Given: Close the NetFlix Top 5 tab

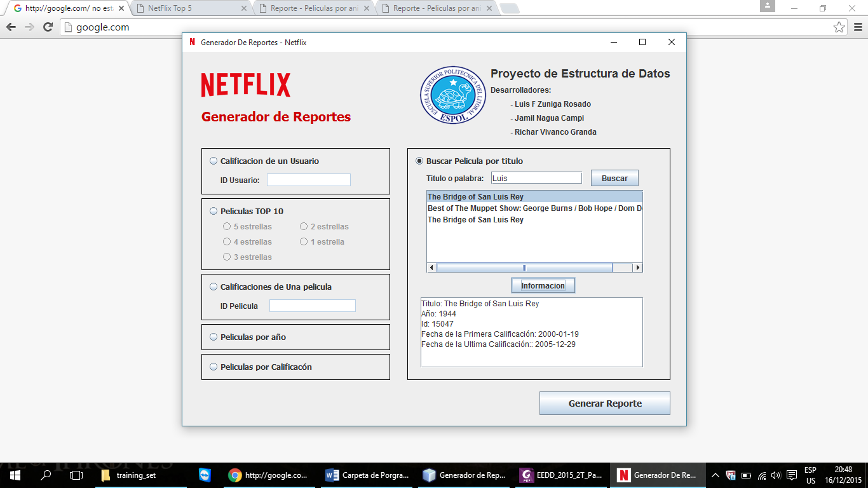Looking at the screenshot, I should tap(244, 9).
